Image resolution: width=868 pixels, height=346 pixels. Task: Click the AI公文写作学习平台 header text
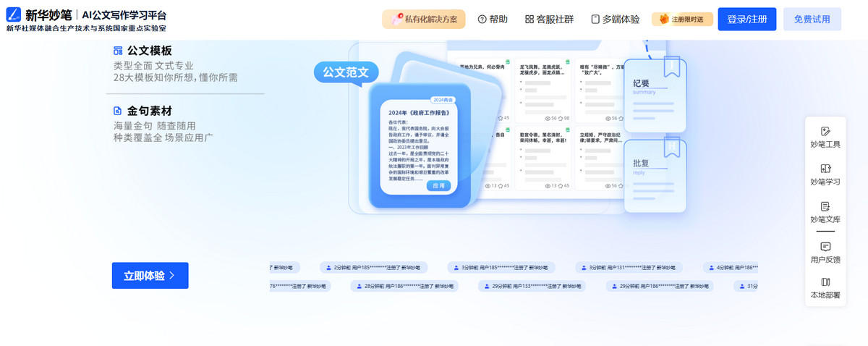pyautogui.click(x=124, y=14)
